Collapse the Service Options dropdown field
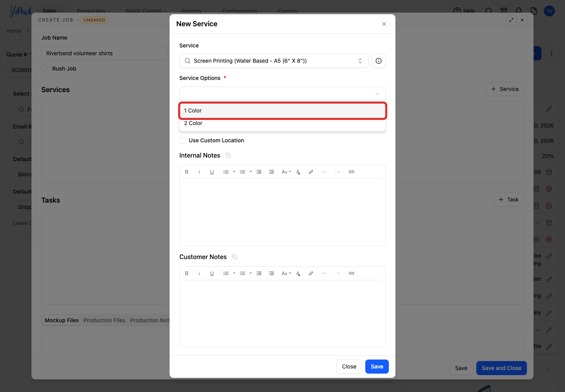 point(282,94)
